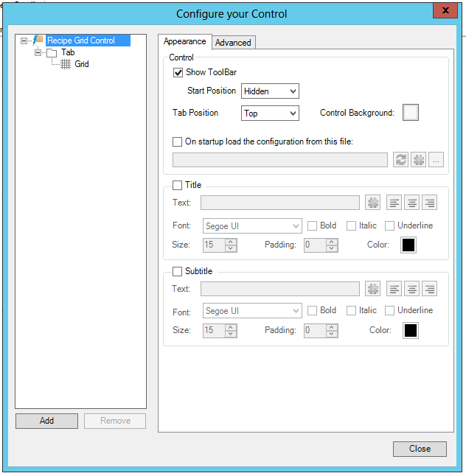This screenshot has width=466, height=476.
Task: Open the Tab Position dropdown
Action: 270,113
